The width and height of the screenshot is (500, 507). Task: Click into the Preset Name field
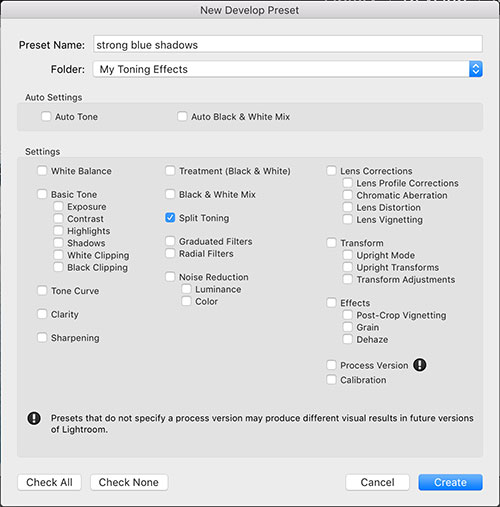click(288, 44)
